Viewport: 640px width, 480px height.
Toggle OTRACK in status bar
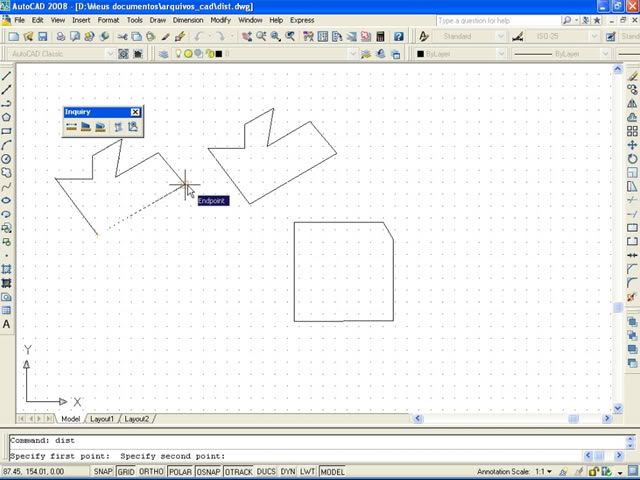click(238, 471)
